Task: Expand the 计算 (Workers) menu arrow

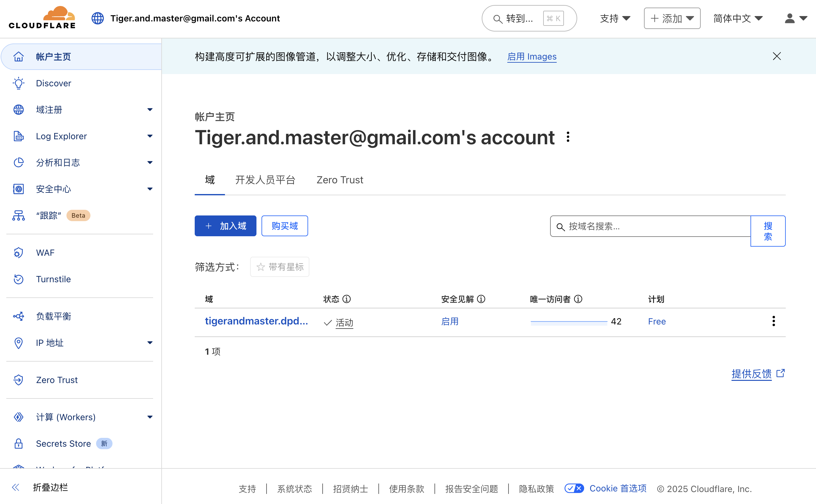Action: (150, 417)
